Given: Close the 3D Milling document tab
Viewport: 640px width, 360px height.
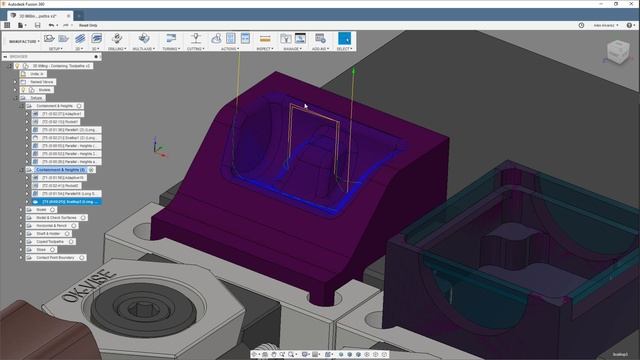Looking at the screenshot, I should point(69,16).
